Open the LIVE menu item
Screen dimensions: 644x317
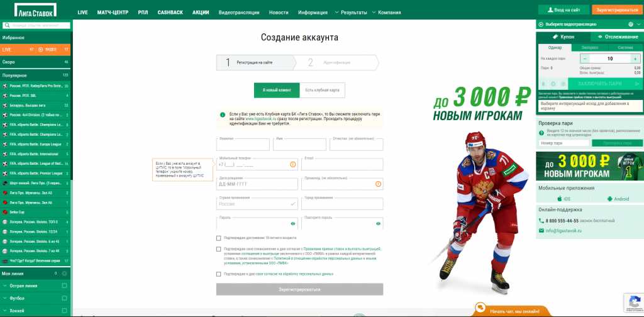82,13
